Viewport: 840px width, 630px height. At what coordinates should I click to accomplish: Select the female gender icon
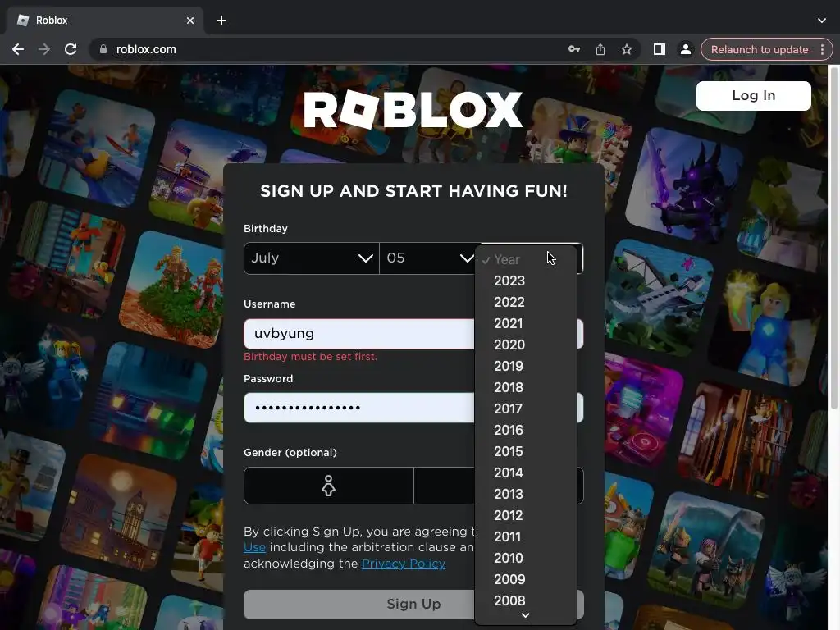tap(328, 486)
